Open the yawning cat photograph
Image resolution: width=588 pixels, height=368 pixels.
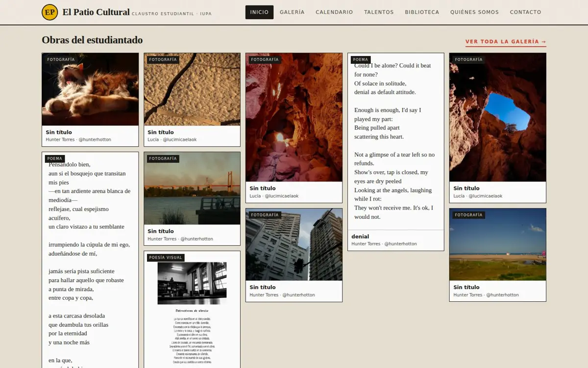point(90,89)
